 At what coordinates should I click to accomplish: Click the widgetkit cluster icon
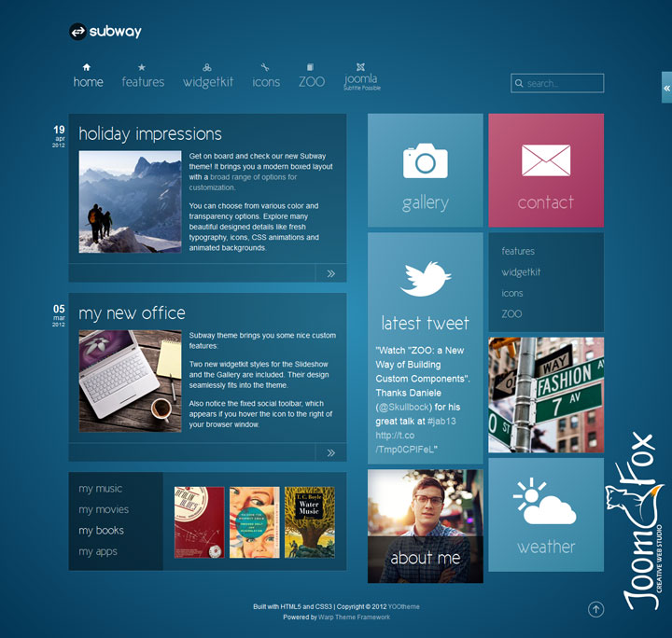(207, 67)
